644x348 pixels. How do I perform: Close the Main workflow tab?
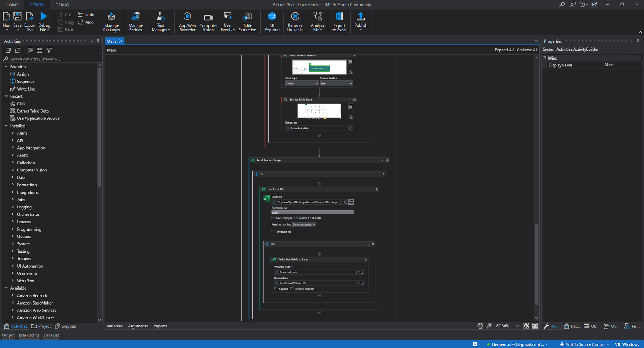(x=120, y=41)
